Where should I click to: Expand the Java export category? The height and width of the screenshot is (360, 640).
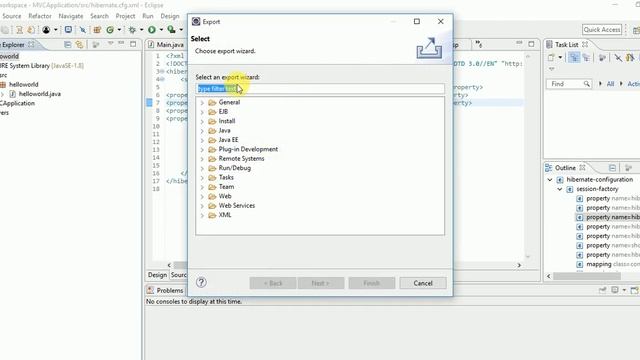pyautogui.click(x=202, y=131)
